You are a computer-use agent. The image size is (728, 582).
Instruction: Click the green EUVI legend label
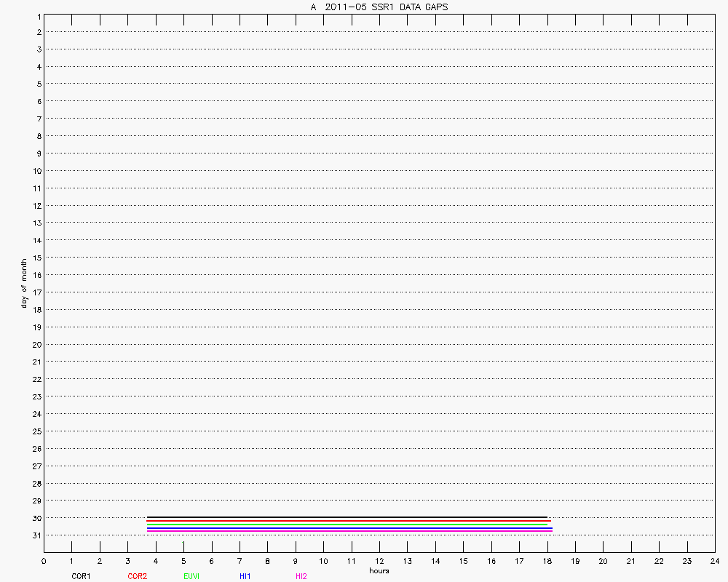[x=191, y=576]
